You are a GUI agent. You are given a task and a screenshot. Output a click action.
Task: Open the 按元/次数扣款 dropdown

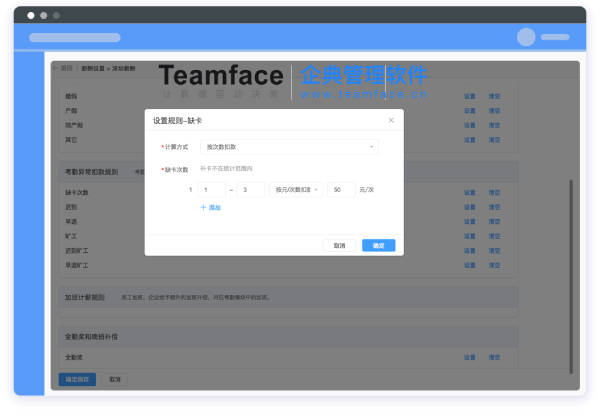click(x=297, y=189)
